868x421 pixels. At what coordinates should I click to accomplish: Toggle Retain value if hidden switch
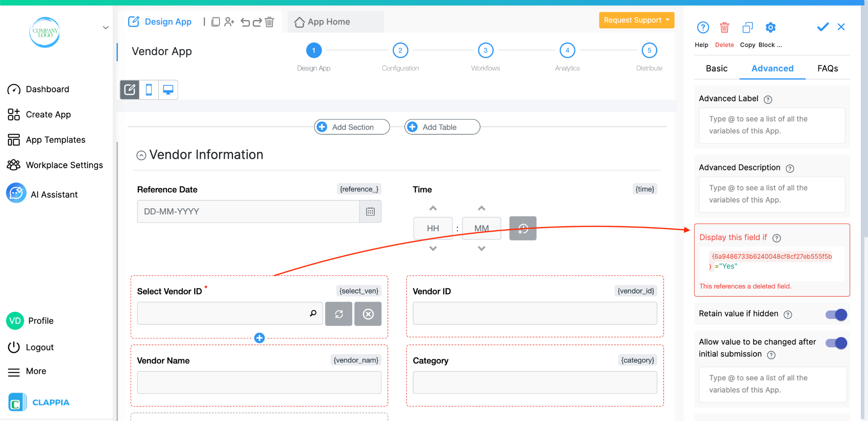pos(836,315)
